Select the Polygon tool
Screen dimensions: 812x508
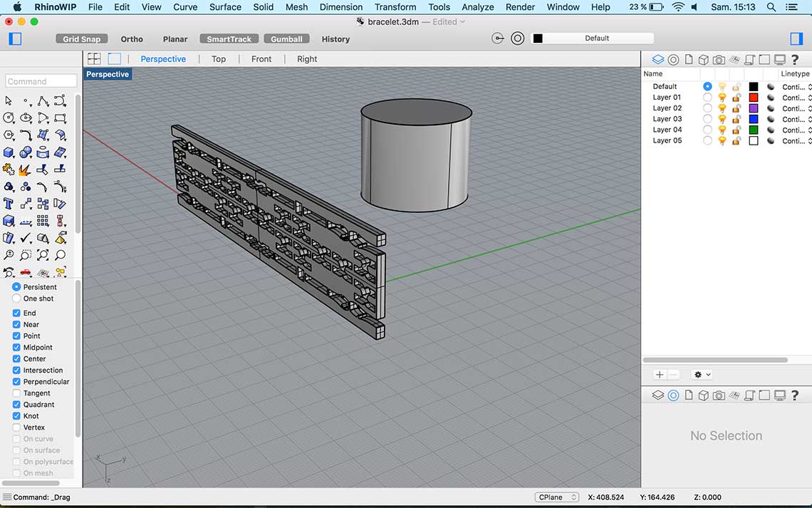tap(9, 135)
